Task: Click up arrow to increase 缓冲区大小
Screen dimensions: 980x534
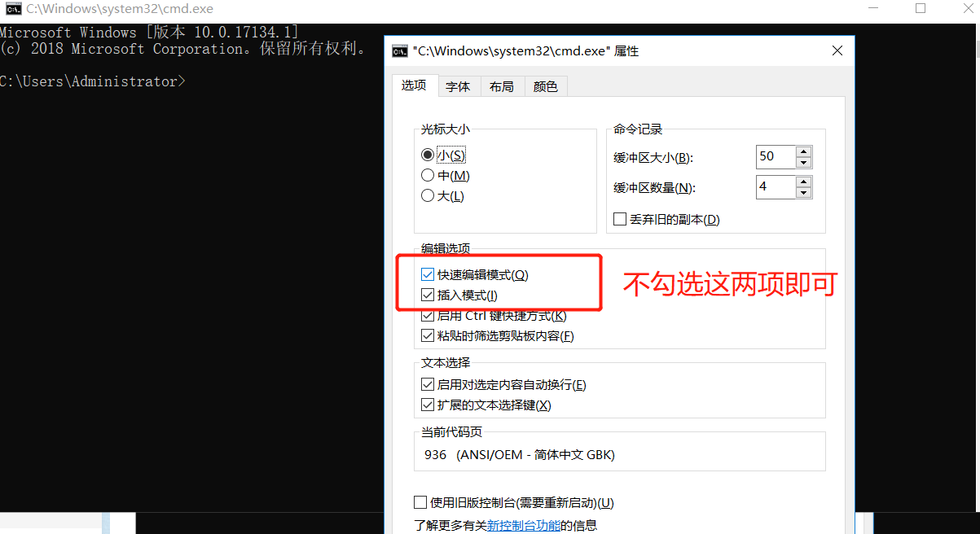Action: (804, 151)
